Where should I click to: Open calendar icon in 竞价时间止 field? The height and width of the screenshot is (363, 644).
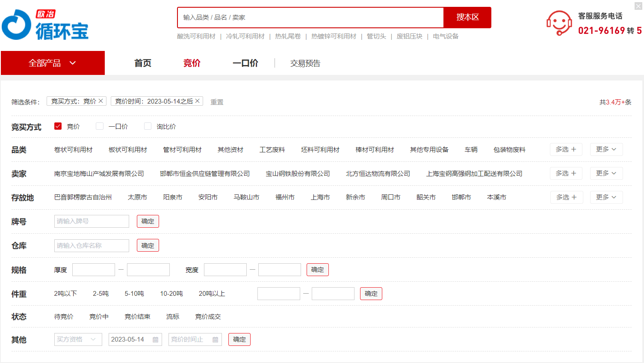pyautogui.click(x=216, y=339)
